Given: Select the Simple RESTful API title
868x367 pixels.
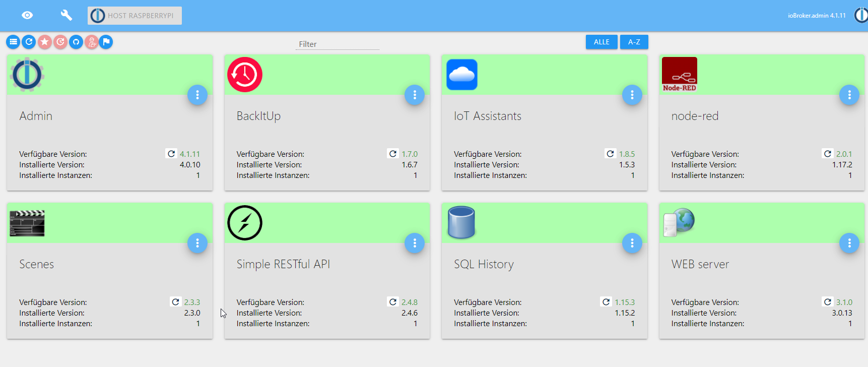Looking at the screenshot, I should point(283,264).
